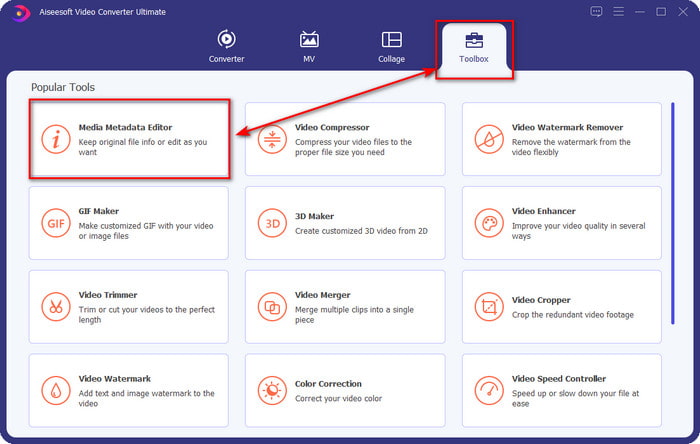The image size is (700, 444).
Task: Launch the GIF Maker icon
Action: point(55,222)
